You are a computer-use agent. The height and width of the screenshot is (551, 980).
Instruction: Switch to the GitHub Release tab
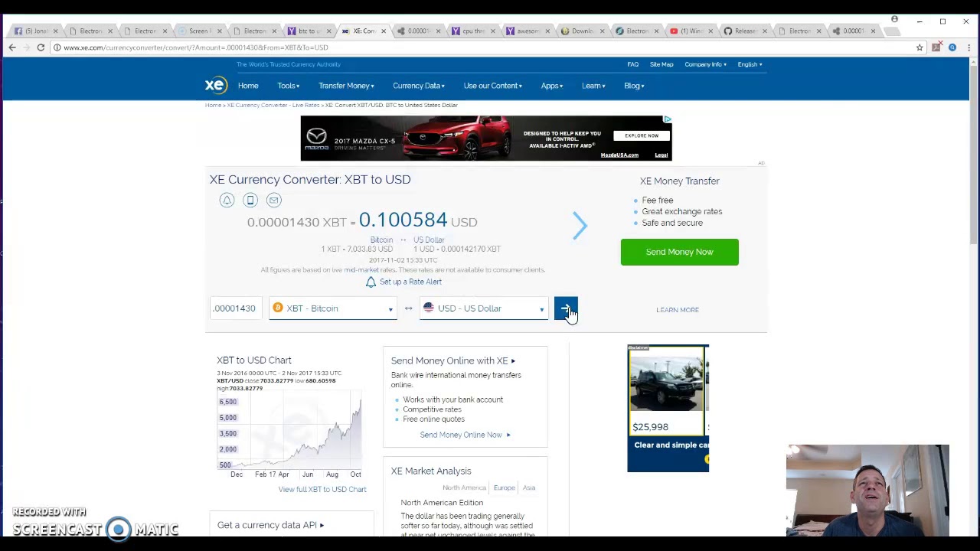745,31
